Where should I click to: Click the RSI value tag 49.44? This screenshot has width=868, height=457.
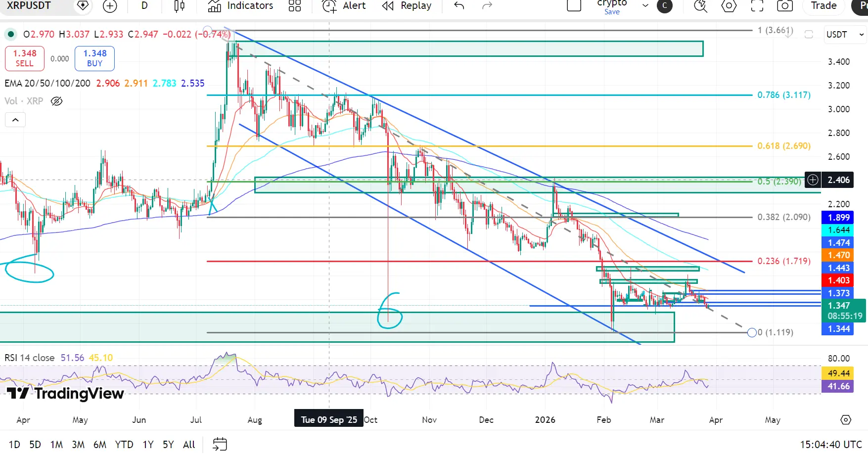(837, 373)
